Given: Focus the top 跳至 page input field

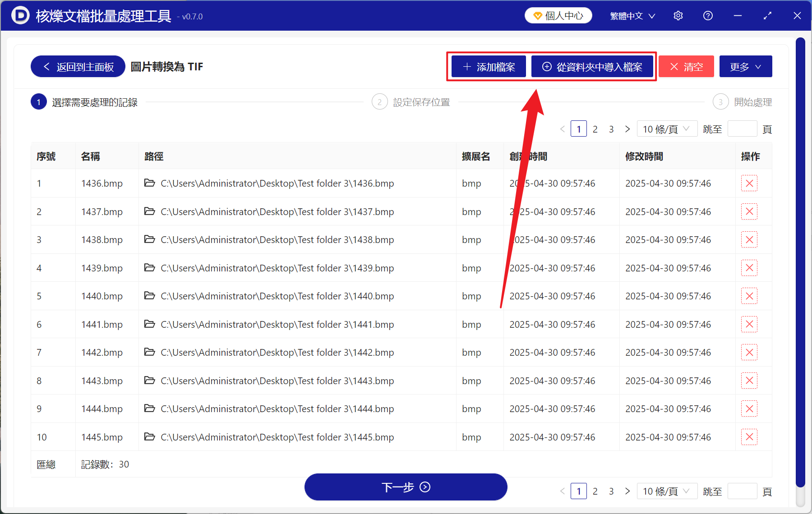Looking at the screenshot, I should pyautogui.click(x=742, y=129).
